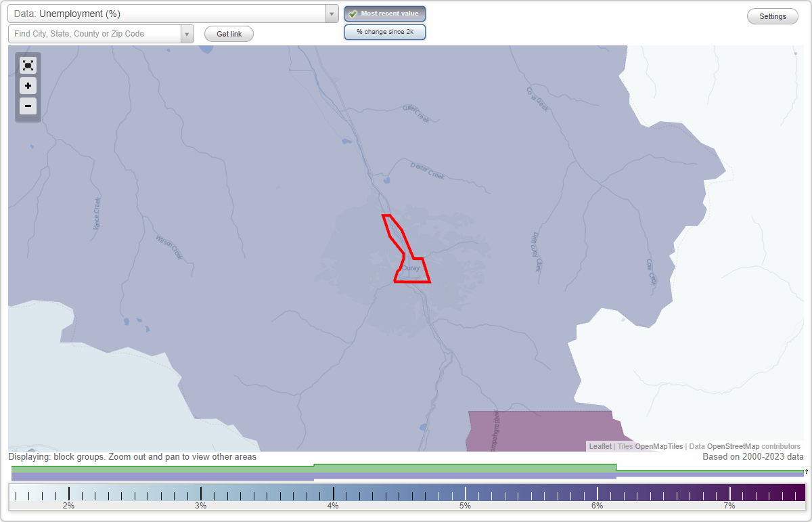Open the Leaflet attribution link
The height and width of the screenshot is (522, 812).
(600, 446)
